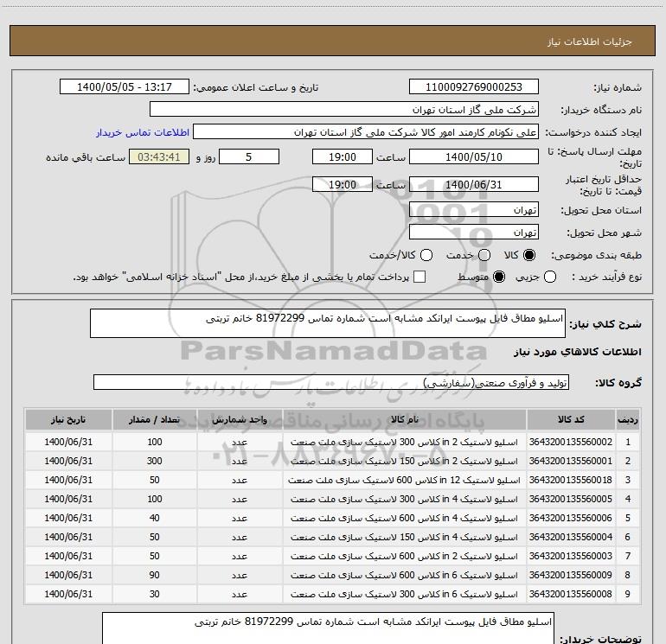Click quantity 30 in row 9
The height and width of the screenshot is (644, 666).
pos(155,594)
